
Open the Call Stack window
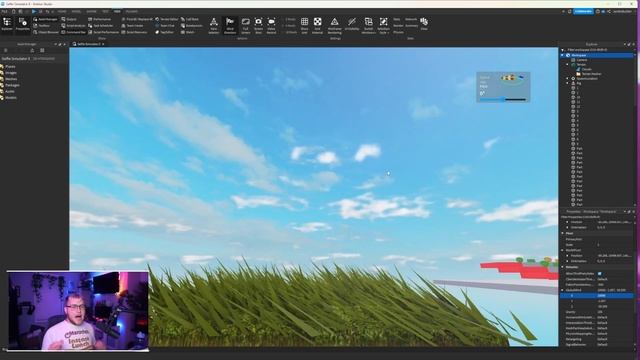[x=190, y=19]
